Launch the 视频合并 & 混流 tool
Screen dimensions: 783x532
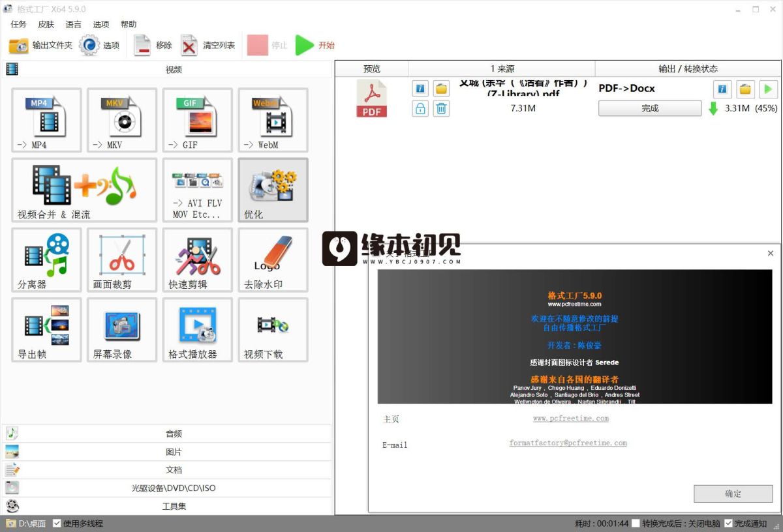[x=84, y=190]
